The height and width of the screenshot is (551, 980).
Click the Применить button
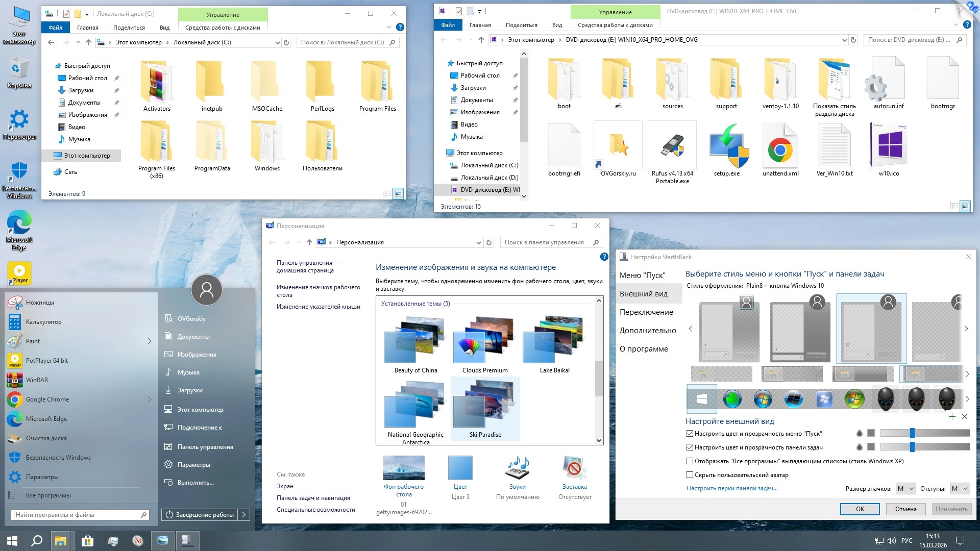point(951,509)
